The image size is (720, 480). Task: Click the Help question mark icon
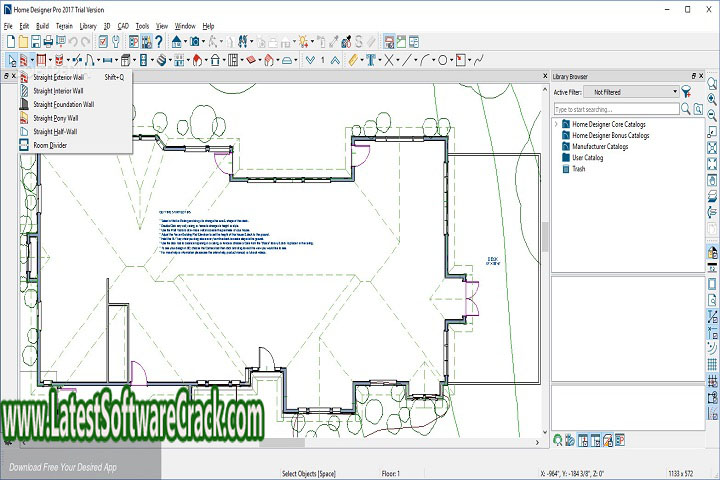tap(160, 42)
